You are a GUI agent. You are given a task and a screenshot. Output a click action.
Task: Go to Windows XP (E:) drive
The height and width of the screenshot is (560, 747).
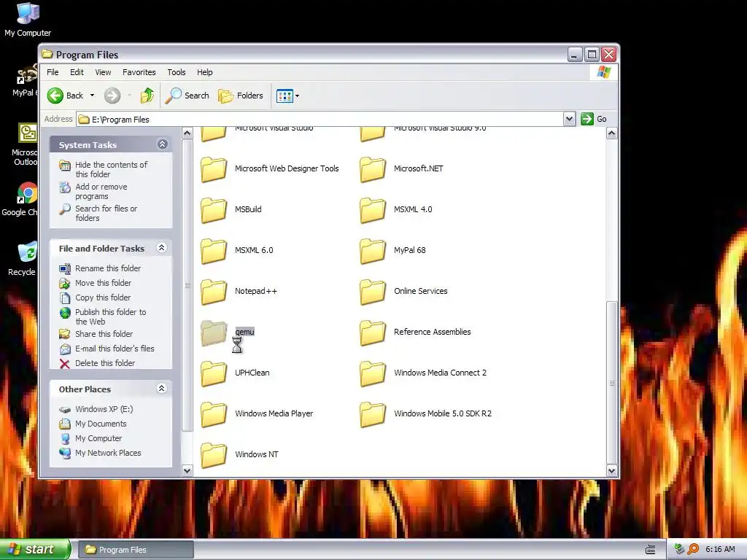104,409
